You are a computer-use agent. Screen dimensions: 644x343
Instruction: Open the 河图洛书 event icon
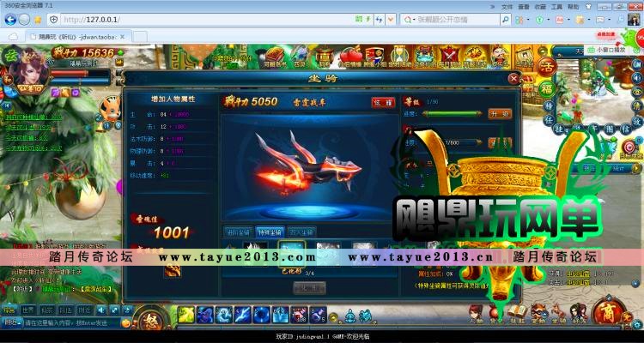[275, 57]
